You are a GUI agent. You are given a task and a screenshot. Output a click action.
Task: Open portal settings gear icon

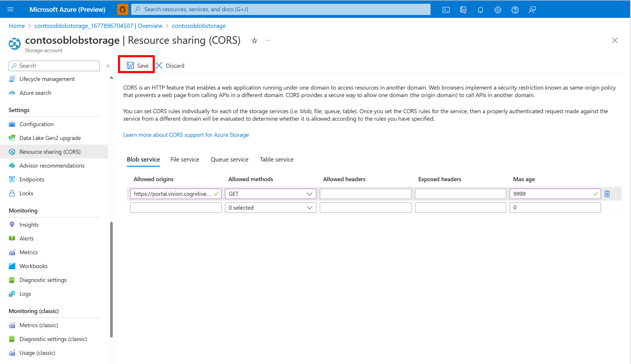coord(498,10)
